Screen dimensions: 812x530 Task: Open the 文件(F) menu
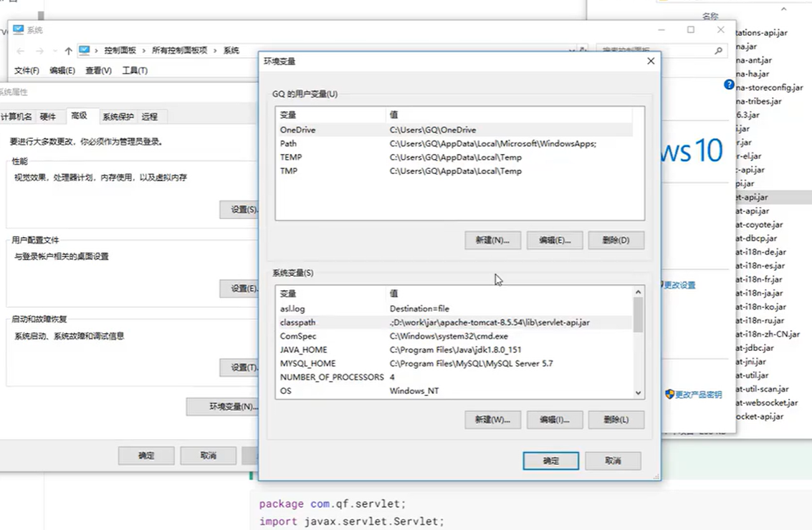coord(27,70)
